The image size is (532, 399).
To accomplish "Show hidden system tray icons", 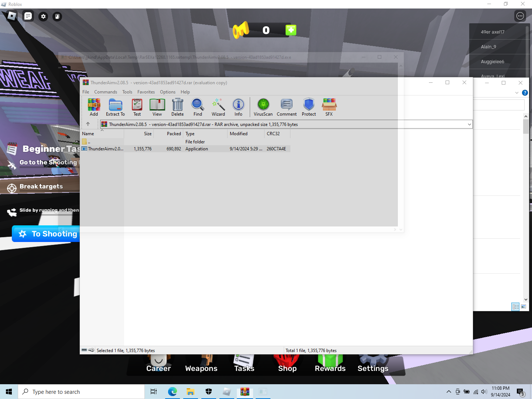I will [449, 392].
